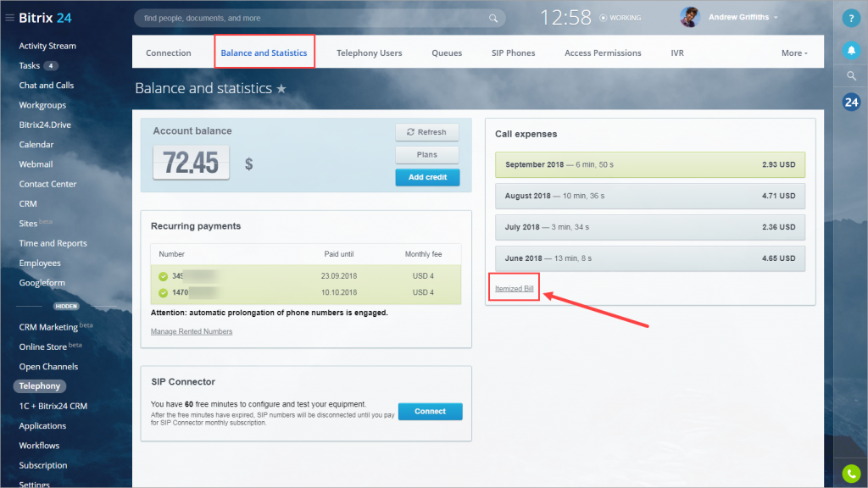868x488 pixels.
Task: Open Applications in the sidebar
Action: [x=42, y=426]
